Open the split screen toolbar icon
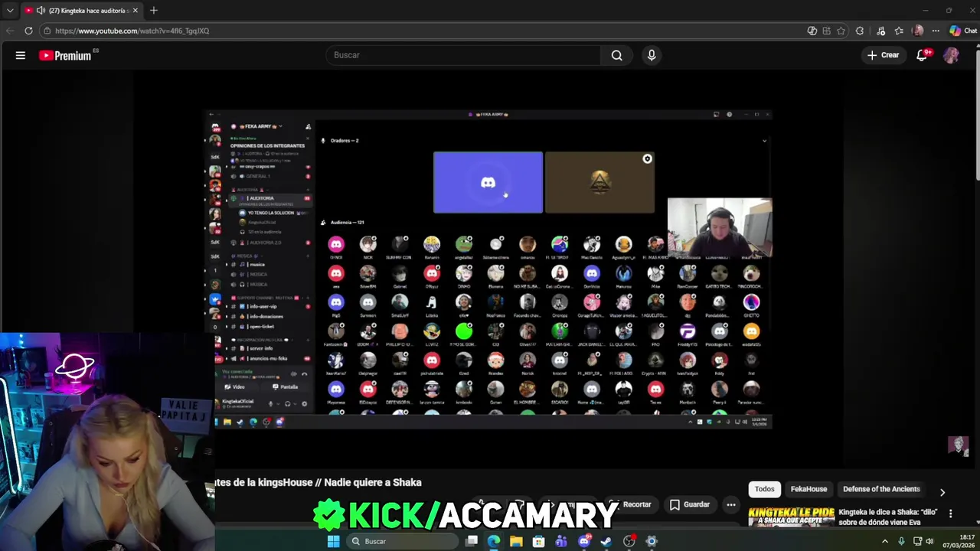 coord(826,31)
